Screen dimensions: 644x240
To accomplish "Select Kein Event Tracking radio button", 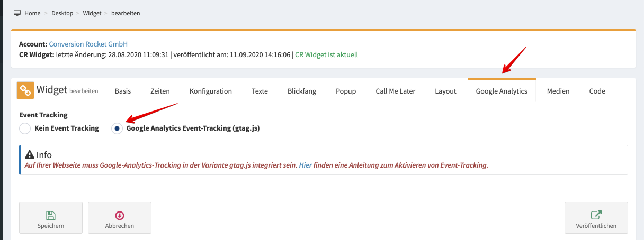I will coord(25,128).
